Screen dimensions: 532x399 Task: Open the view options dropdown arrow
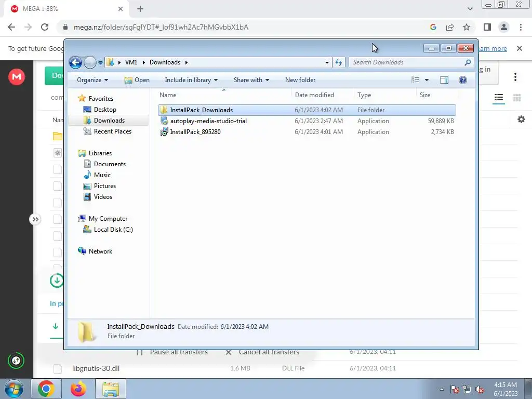tap(427, 80)
